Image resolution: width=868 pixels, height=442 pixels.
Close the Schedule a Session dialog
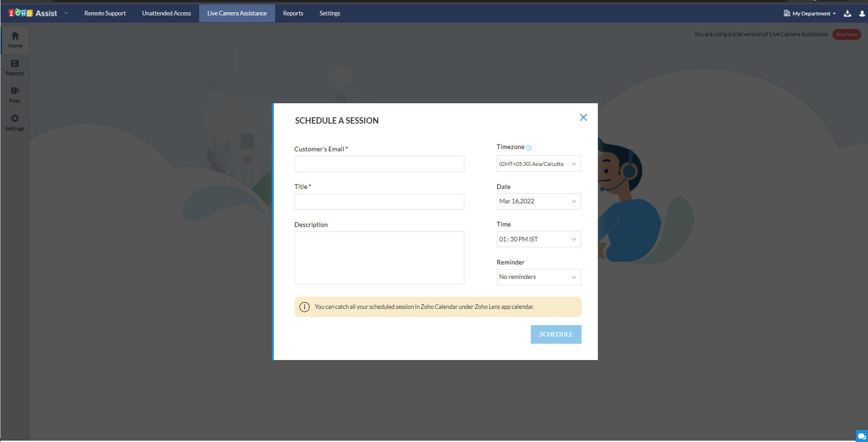point(583,118)
